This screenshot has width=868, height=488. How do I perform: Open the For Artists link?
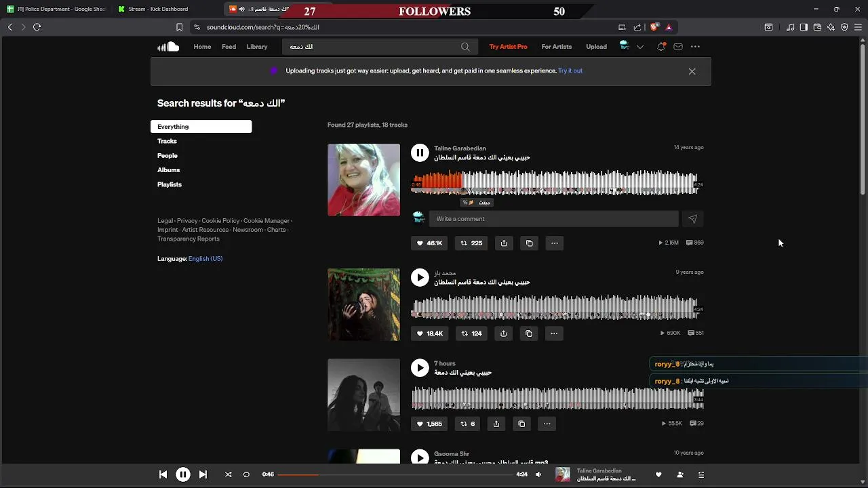(557, 47)
